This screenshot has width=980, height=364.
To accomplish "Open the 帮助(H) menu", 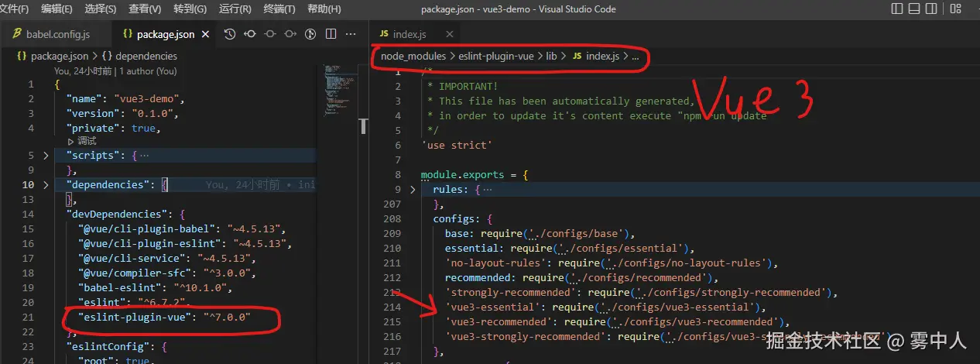I will click(324, 9).
